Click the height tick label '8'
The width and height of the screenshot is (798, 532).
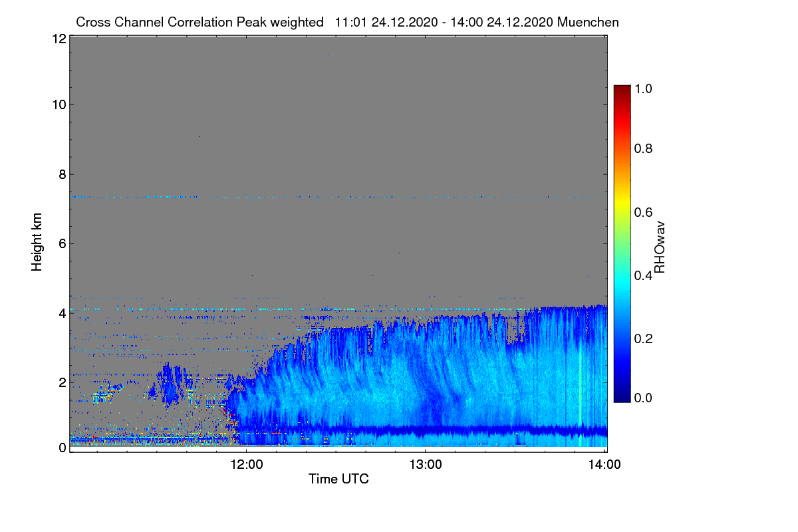click(62, 174)
